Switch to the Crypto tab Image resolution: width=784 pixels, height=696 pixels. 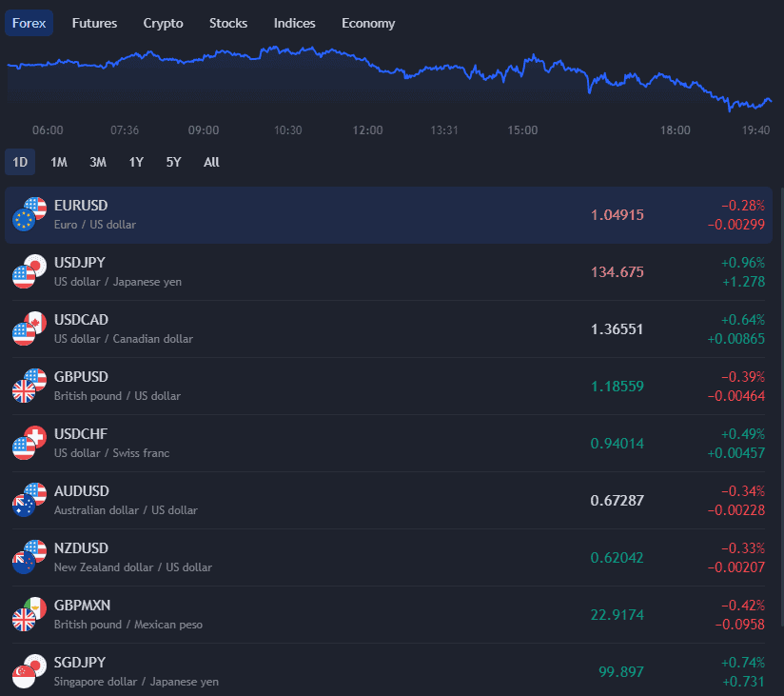(163, 23)
